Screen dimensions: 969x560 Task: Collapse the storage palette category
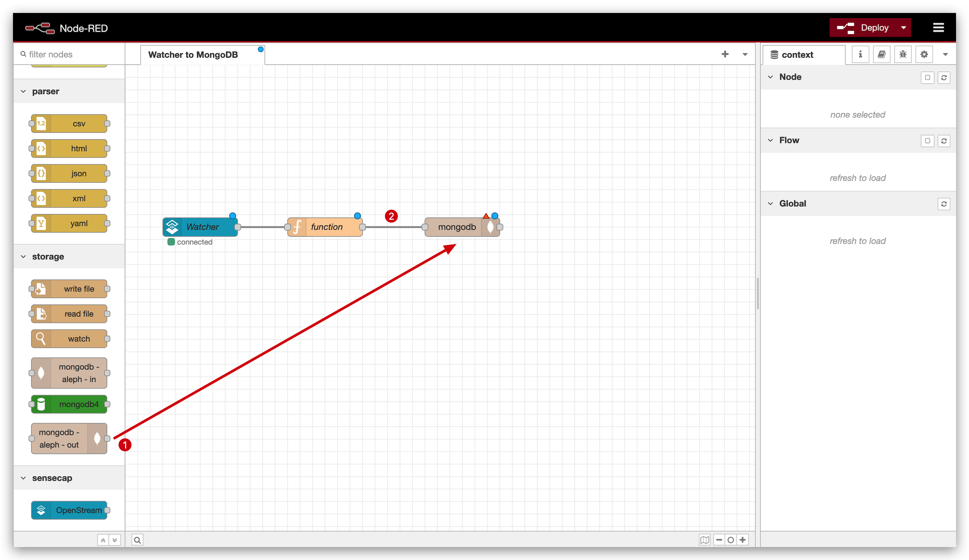pyautogui.click(x=69, y=256)
